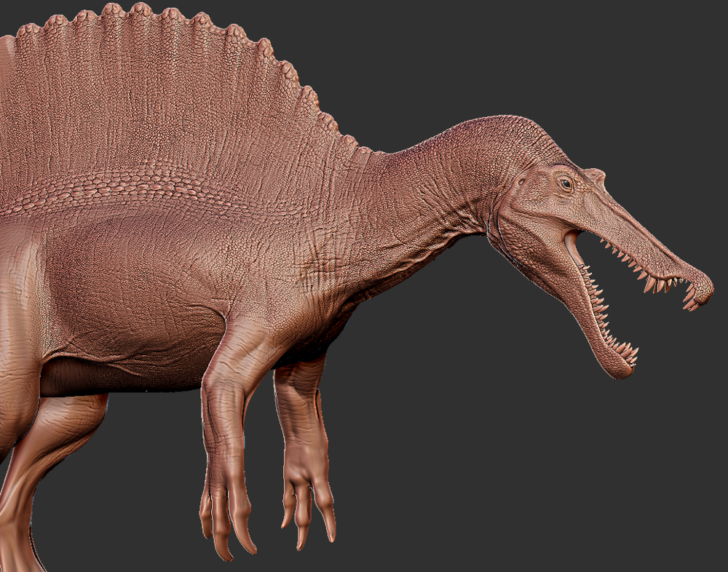Screen dimensions: 728x572
Task: Select the tip of the upper snout
Action: coord(701,287)
